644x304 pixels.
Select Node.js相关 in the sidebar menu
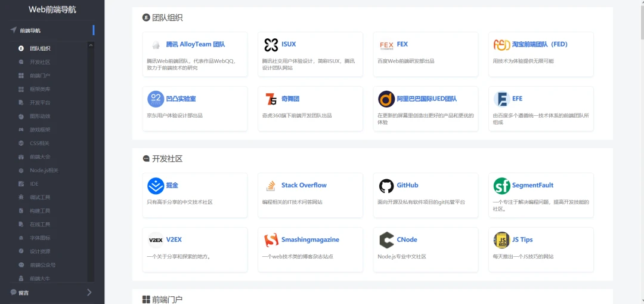coord(44,170)
